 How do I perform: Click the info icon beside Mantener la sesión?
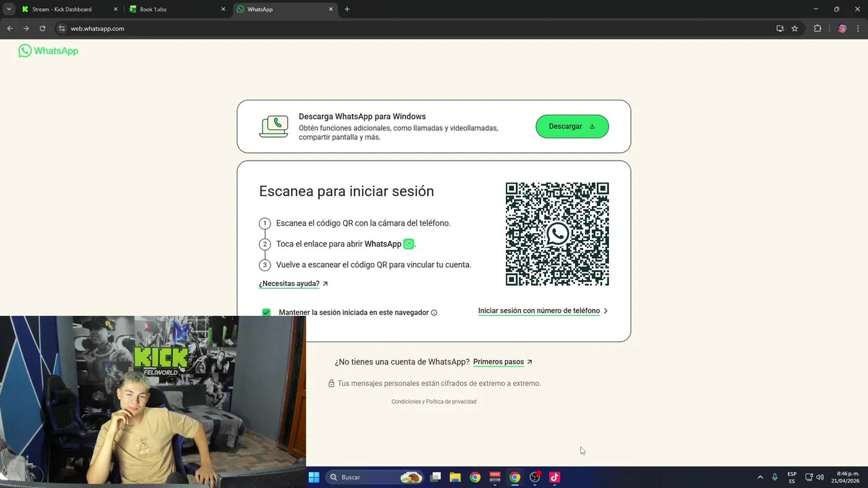[434, 312]
